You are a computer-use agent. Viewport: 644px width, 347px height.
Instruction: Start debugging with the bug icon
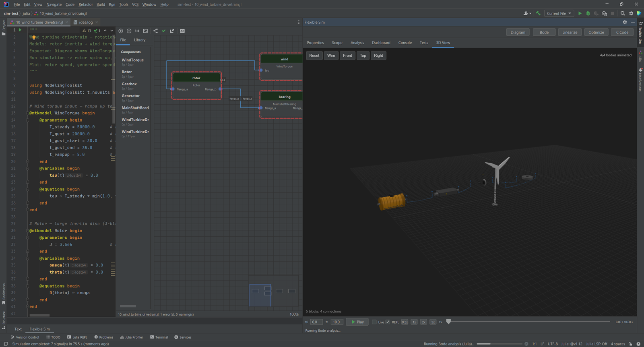point(588,13)
